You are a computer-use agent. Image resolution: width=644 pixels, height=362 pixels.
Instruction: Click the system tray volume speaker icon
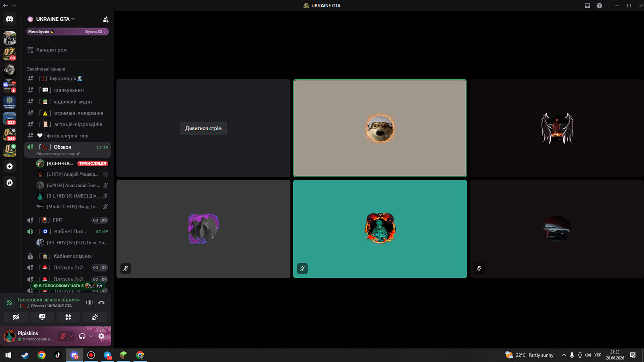[x=588, y=355]
